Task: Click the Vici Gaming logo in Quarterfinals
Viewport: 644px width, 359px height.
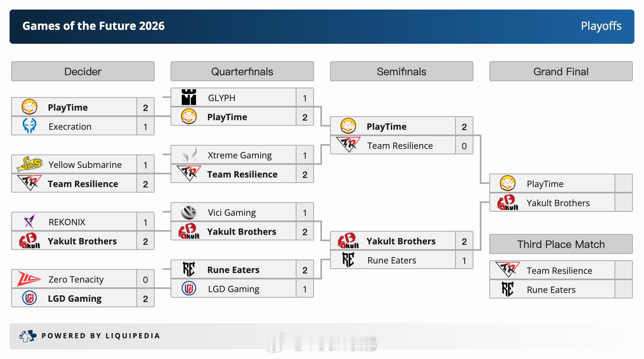Action: [x=189, y=212]
